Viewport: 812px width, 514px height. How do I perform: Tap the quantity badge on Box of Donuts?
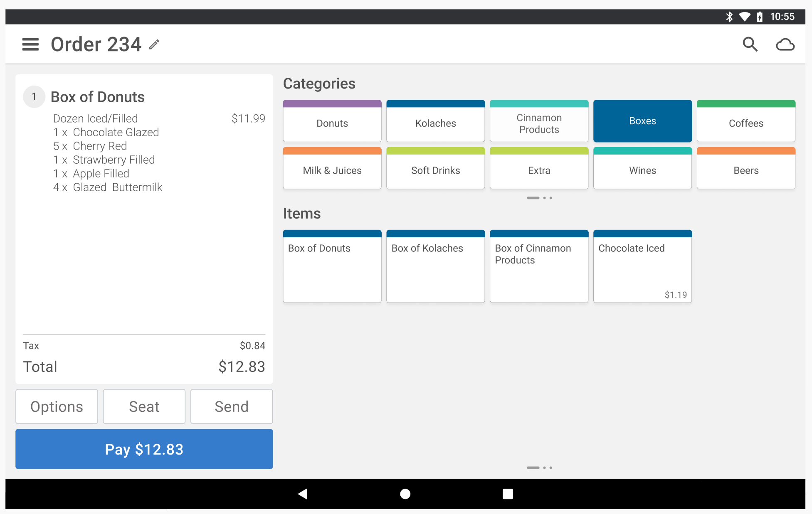[34, 96]
